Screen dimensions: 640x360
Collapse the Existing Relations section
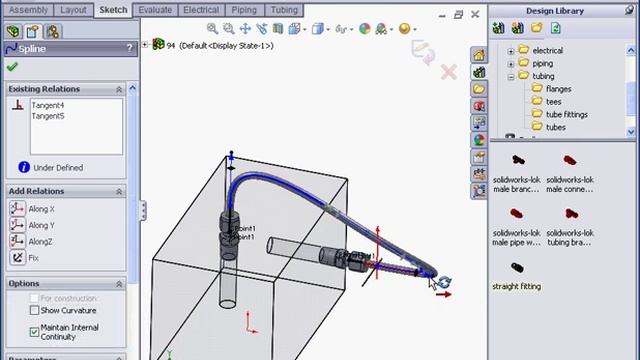click(x=119, y=89)
